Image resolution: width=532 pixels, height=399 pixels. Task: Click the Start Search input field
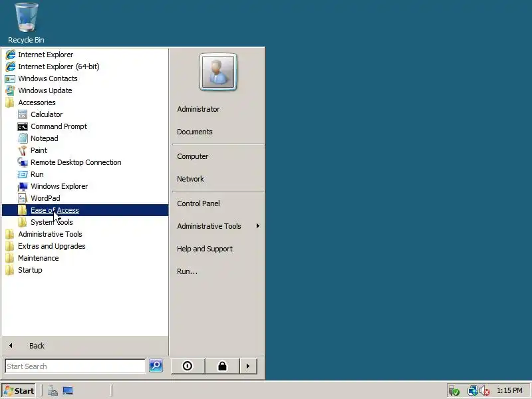click(x=75, y=366)
